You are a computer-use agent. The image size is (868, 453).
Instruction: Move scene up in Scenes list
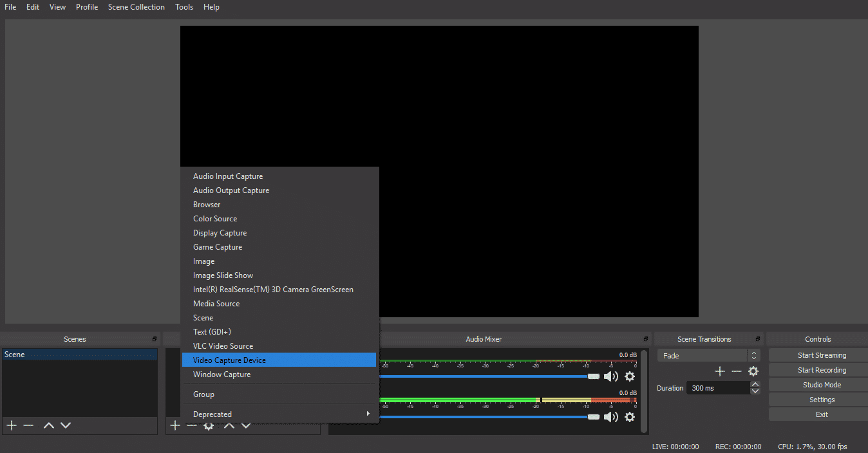pyautogui.click(x=48, y=425)
